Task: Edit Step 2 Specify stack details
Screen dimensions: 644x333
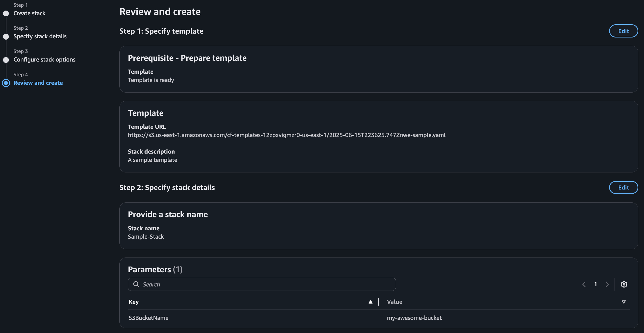Action: (623, 187)
